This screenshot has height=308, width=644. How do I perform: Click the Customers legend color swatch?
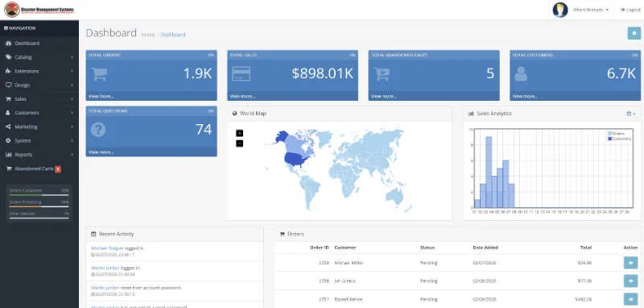609,139
